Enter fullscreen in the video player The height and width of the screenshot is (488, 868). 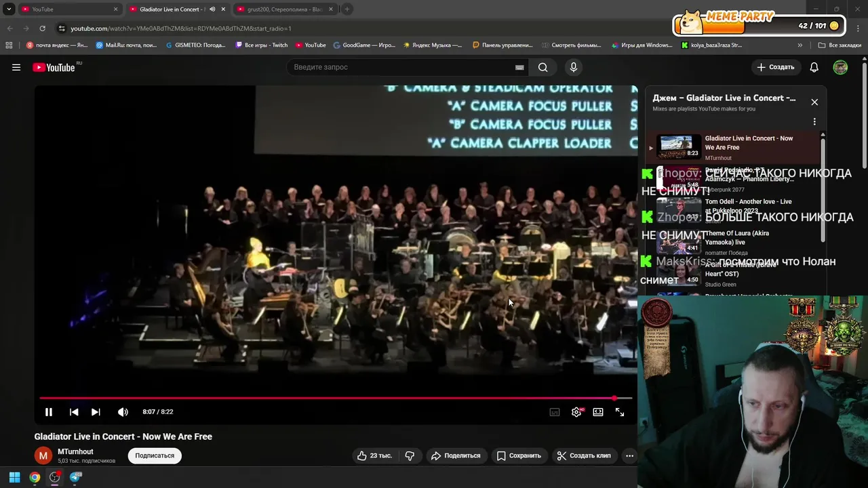[620, 412]
